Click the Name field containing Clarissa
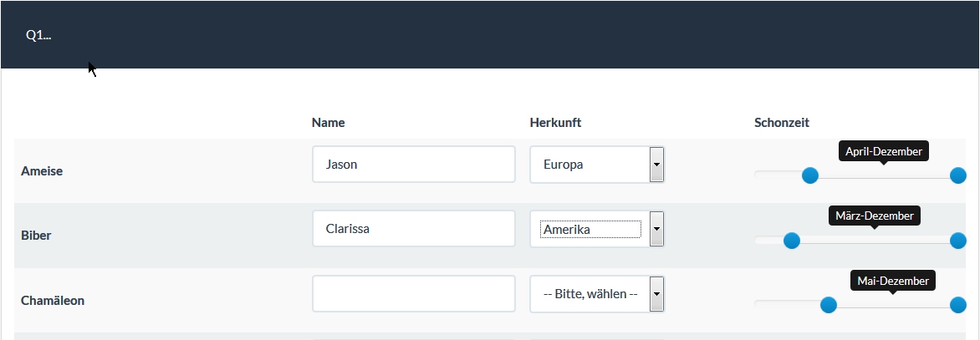The width and height of the screenshot is (980, 340). [x=413, y=229]
